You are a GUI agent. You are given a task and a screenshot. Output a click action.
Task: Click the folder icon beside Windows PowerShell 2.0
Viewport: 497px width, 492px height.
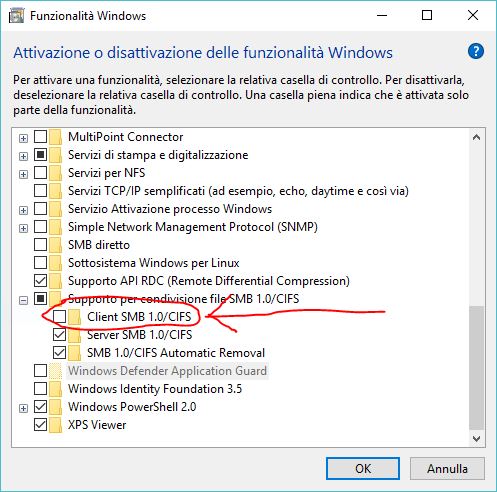tap(55, 407)
